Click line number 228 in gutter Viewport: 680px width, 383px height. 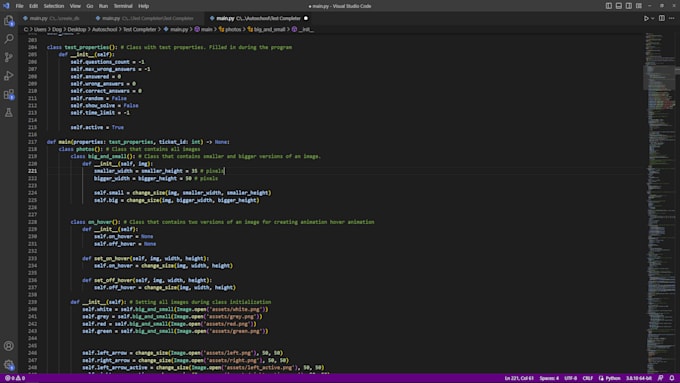point(32,222)
